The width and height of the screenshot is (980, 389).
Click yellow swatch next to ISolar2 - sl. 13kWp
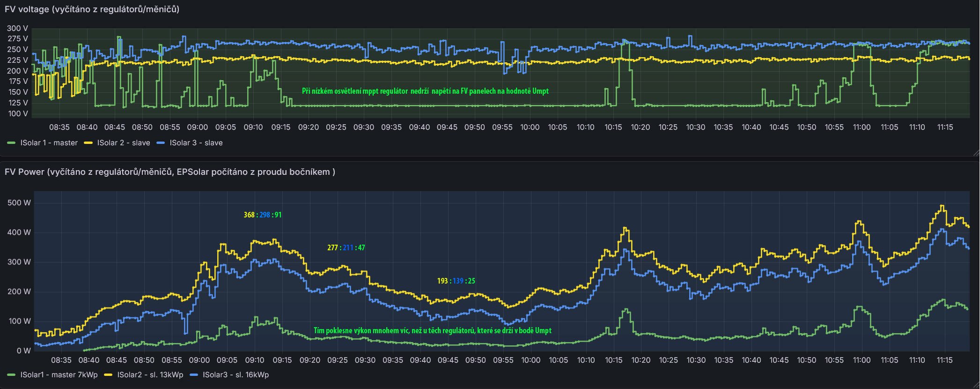pyautogui.click(x=109, y=375)
